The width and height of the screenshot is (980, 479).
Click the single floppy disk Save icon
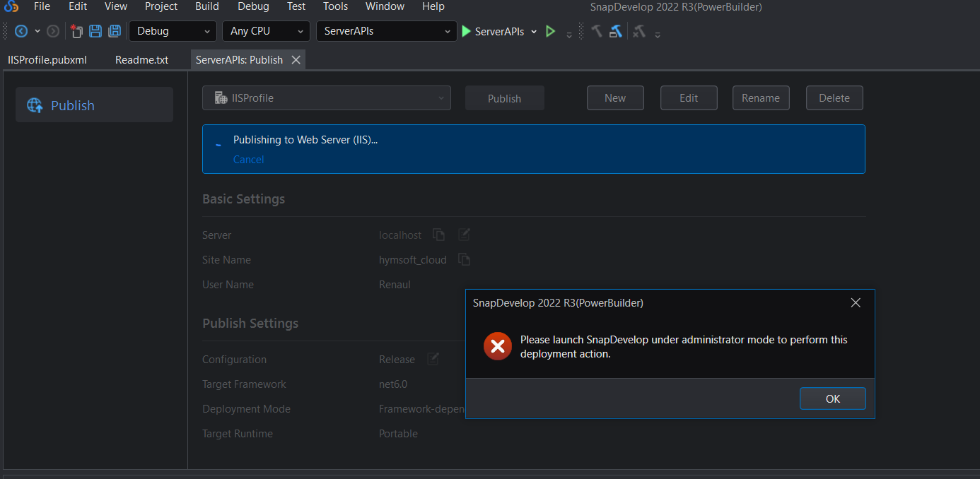[95, 31]
